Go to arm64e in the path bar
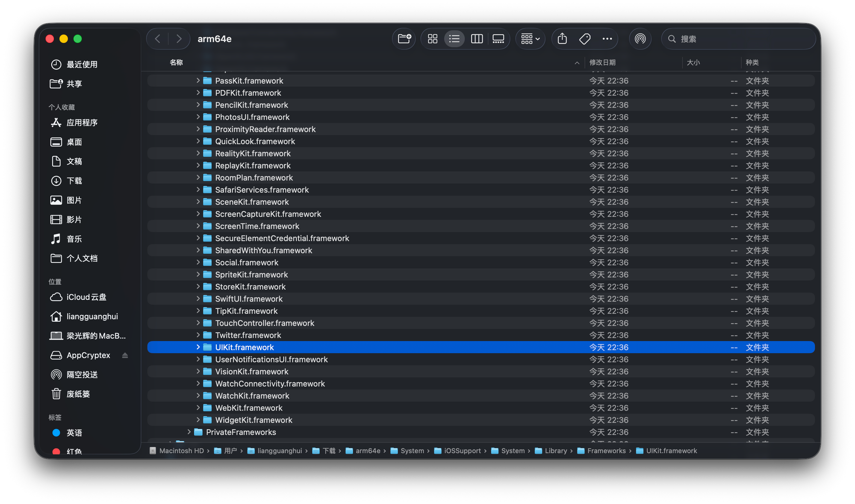Viewport: 855px width, 504px height. coord(363,451)
